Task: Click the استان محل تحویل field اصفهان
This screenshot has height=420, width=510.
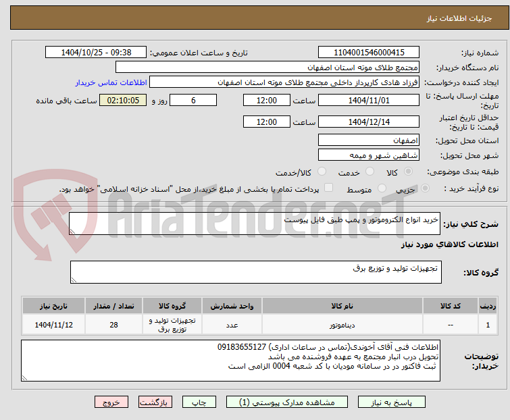Action: tap(369, 140)
